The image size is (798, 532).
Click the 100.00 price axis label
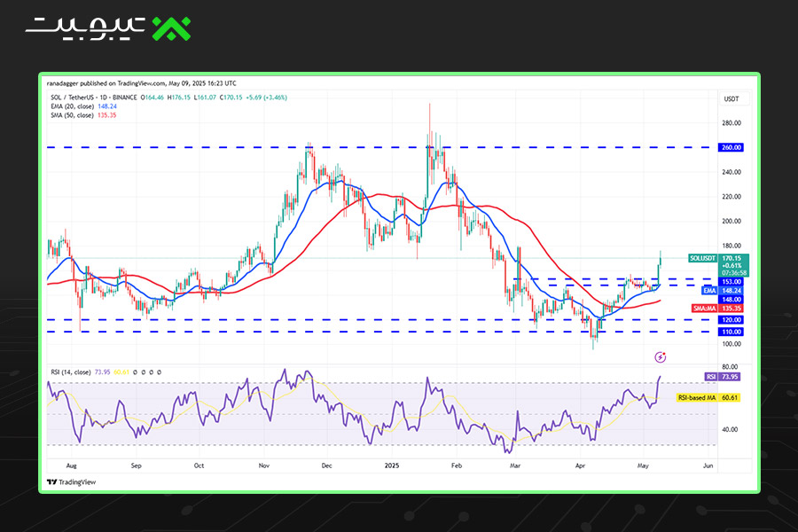click(731, 344)
